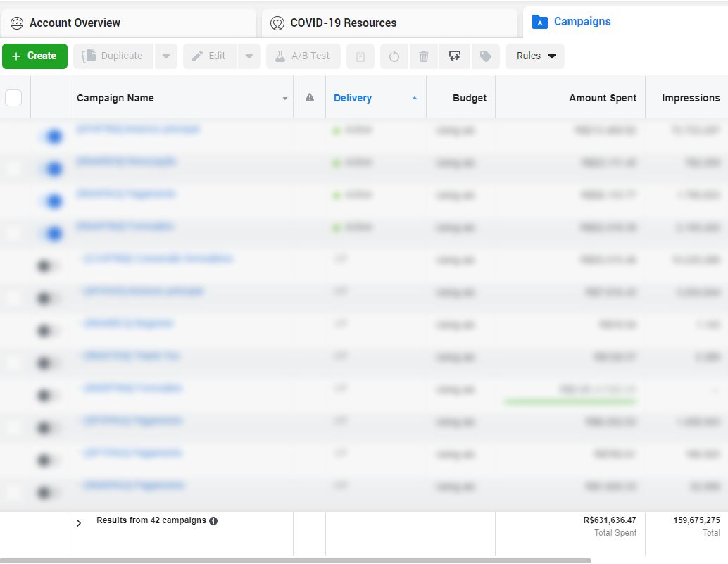Image resolution: width=728 pixels, height=564 pixels.
Task: Open the Campaign Name column dropdown arrow
Action: pyautogui.click(x=285, y=99)
